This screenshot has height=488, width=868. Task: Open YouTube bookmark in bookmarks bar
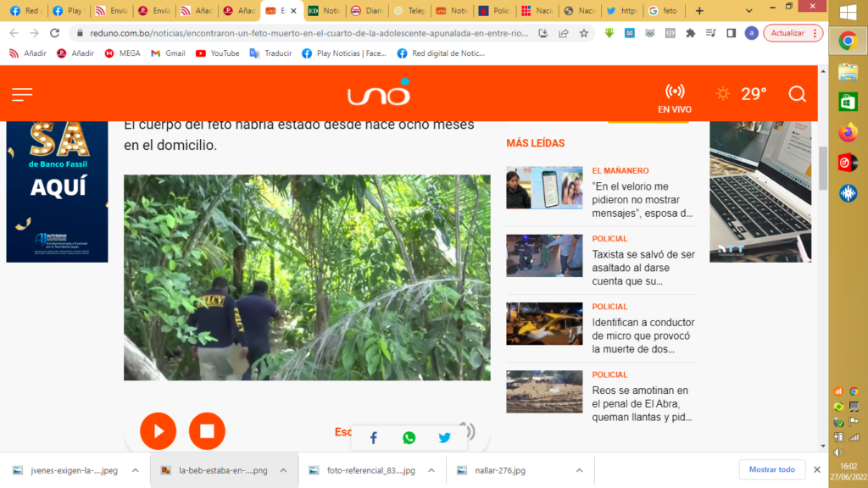(x=217, y=53)
